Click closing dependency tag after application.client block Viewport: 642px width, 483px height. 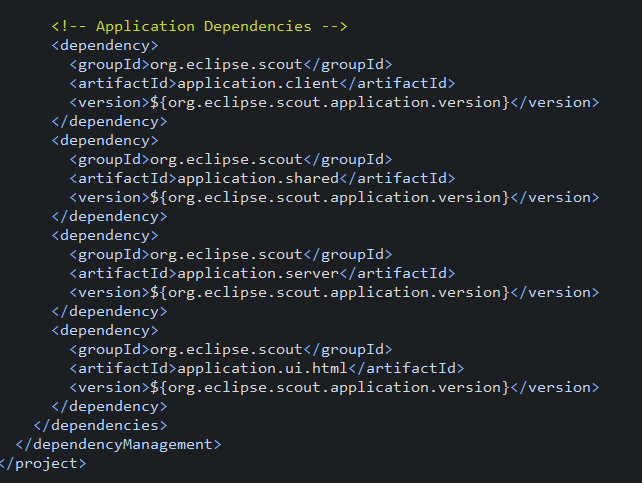point(109,122)
